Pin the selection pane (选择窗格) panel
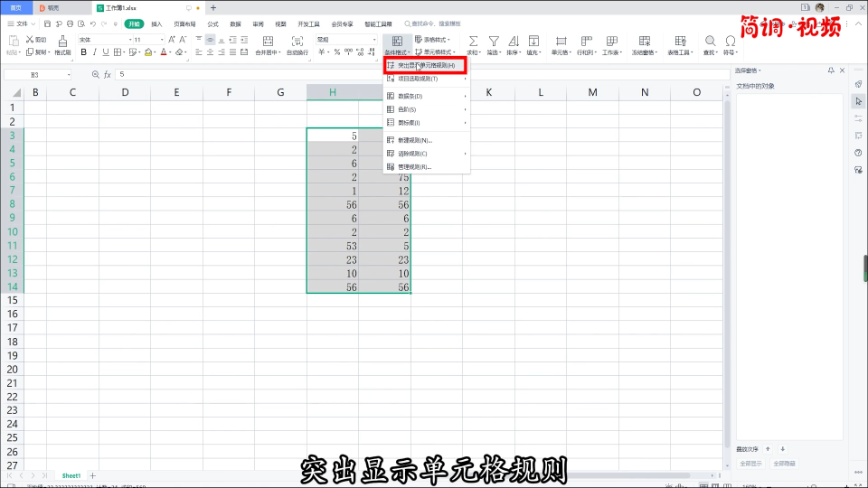The width and height of the screenshot is (868, 488). coord(831,70)
